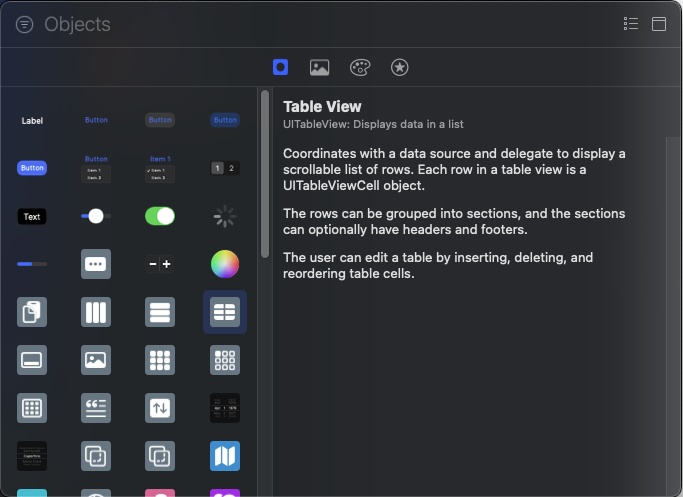Screen dimensions: 683x497
Task: Switch to the Image media library tab
Action: 319,68
